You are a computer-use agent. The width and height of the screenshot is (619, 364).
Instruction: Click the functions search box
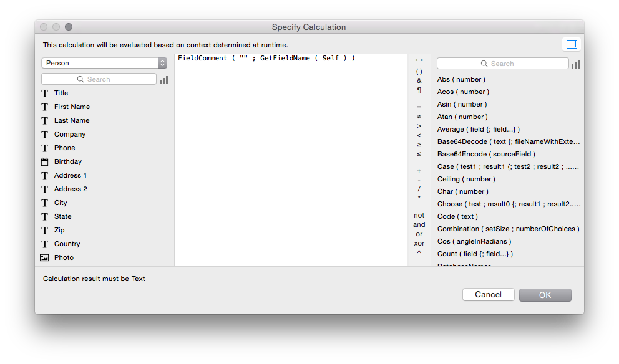click(502, 64)
